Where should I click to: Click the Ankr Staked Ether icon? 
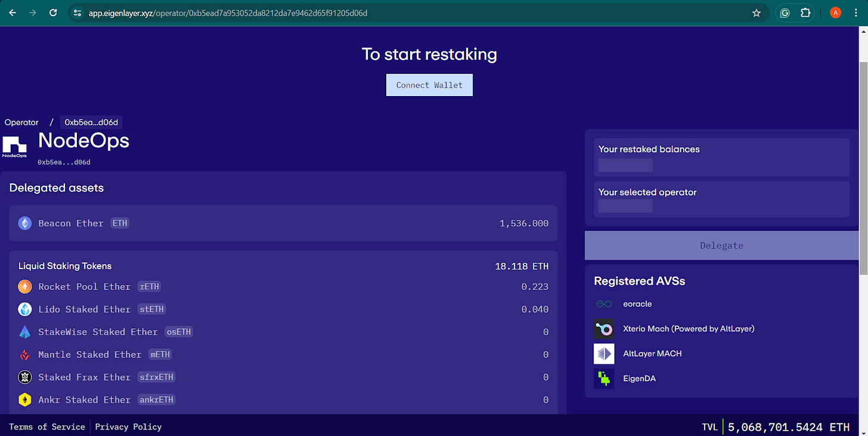click(24, 400)
